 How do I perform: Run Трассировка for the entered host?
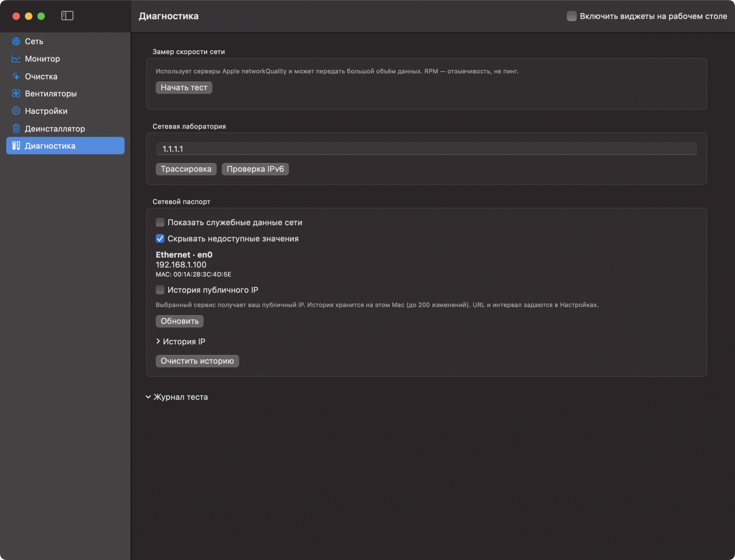pos(186,169)
